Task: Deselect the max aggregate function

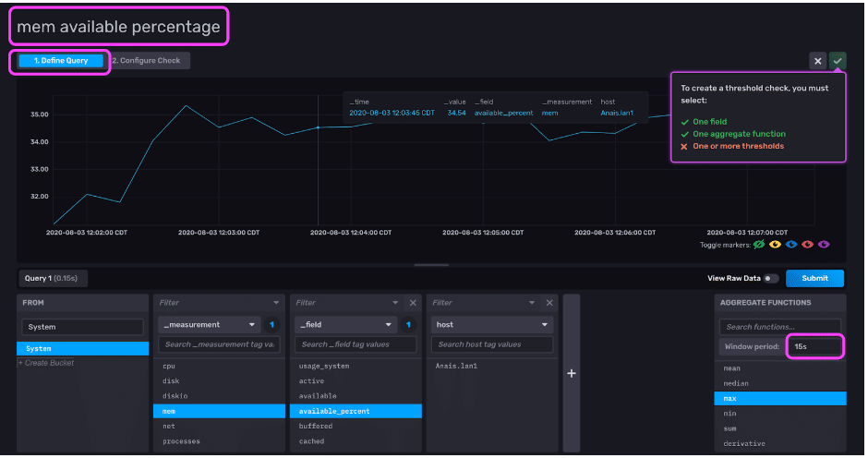Action: (x=780, y=398)
